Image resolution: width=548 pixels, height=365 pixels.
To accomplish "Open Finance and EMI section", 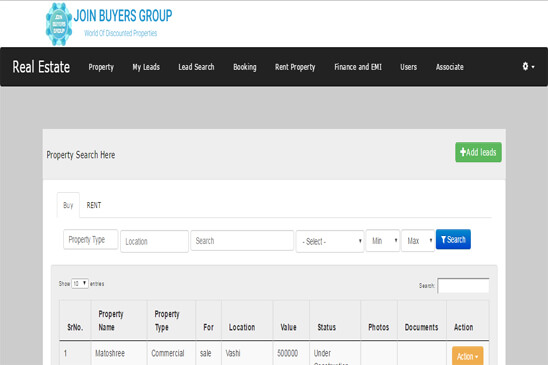I will tap(358, 67).
